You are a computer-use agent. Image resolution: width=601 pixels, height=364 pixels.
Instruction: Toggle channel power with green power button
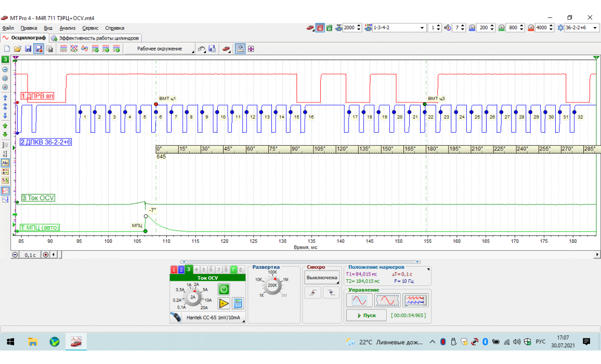[224, 289]
